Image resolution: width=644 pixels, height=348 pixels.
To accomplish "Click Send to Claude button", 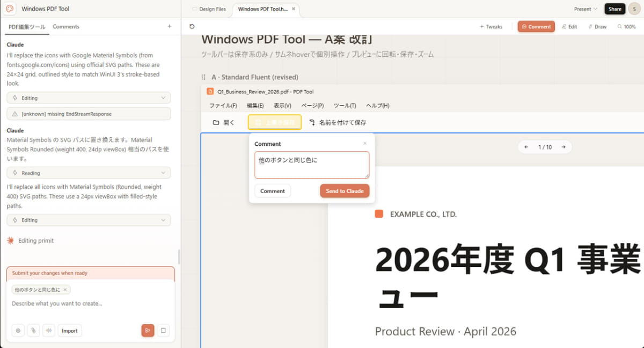I will pyautogui.click(x=345, y=191).
